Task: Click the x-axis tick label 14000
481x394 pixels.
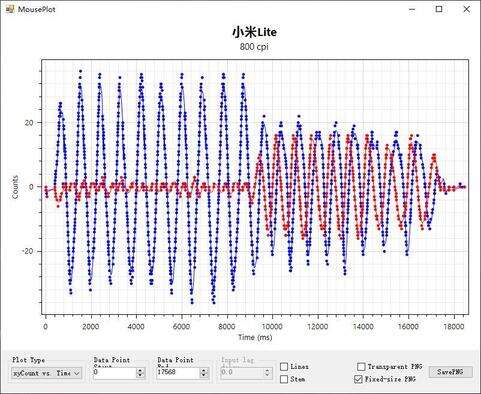Action: click(363, 326)
